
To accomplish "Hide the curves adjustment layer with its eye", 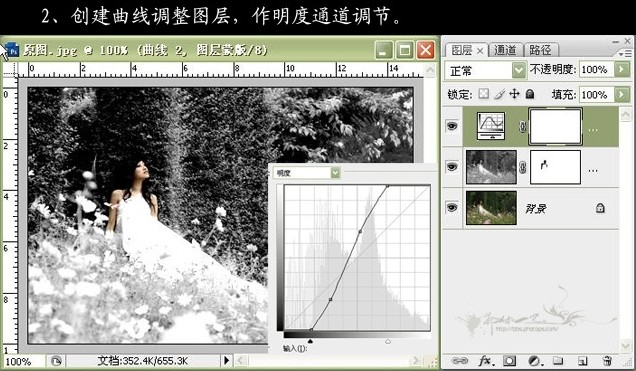I will click(x=451, y=126).
